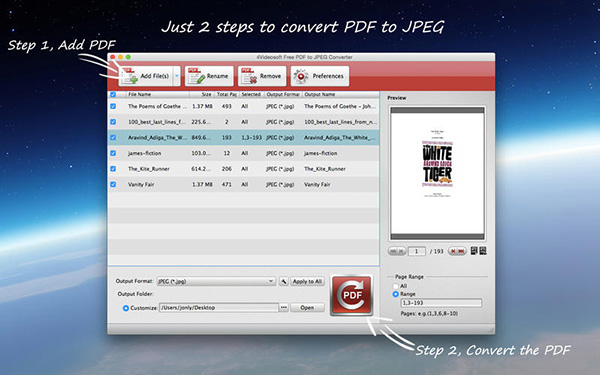The image size is (600, 375).
Task: Select the All page range radio button
Action: click(x=395, y=286)
